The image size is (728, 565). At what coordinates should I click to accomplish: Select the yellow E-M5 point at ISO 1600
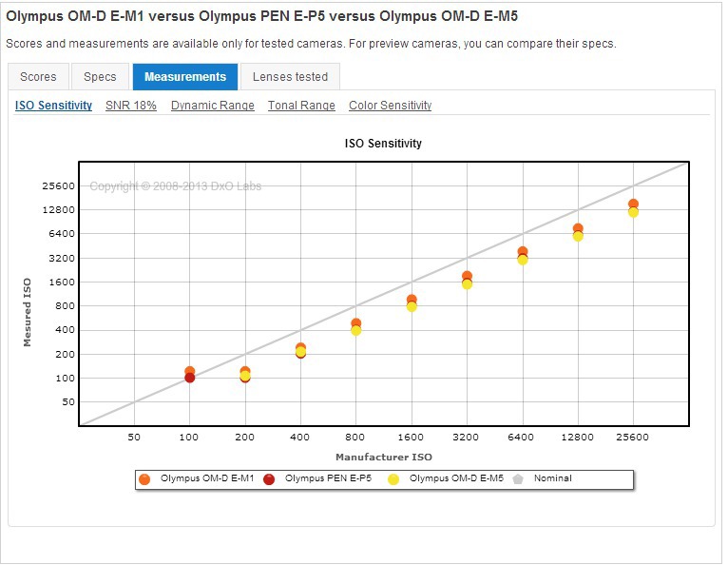tap(412, 306)
